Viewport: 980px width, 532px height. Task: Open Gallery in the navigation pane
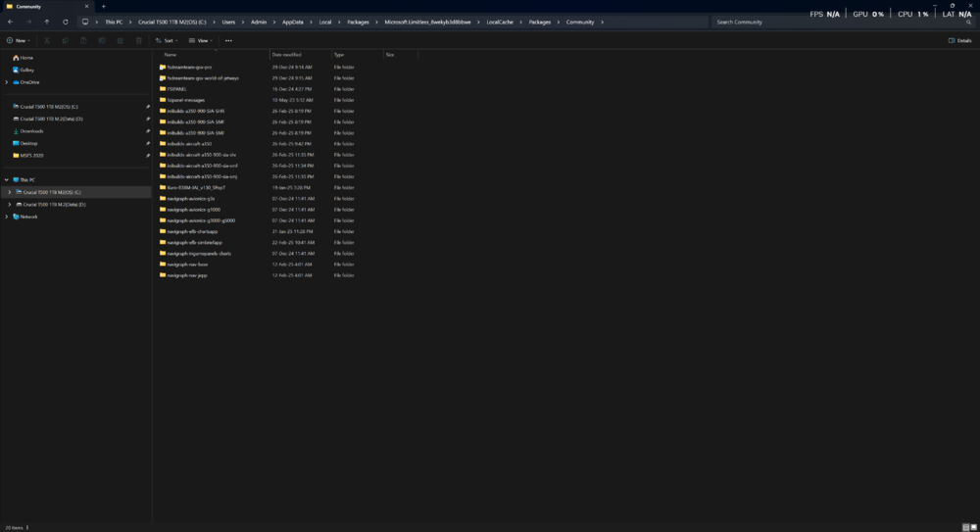(26, 70)
